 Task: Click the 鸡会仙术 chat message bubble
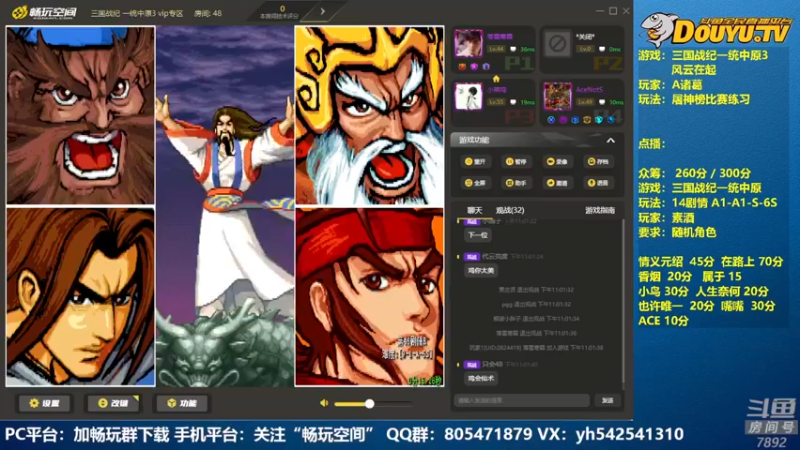481,379
